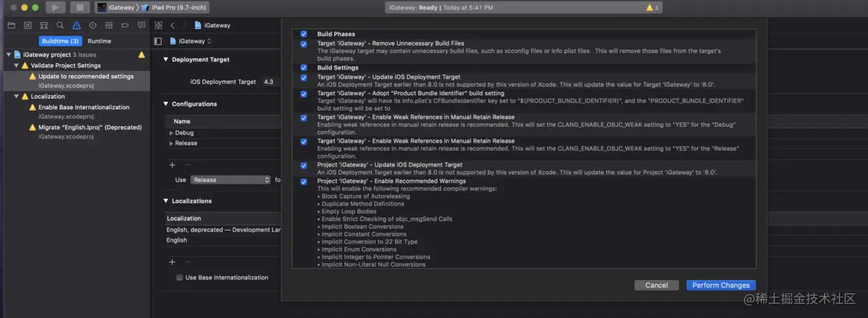Uncheck Project 'iGateway' Update iOS Deployment Target
This screenshot has width=868, height=318.
303,165
